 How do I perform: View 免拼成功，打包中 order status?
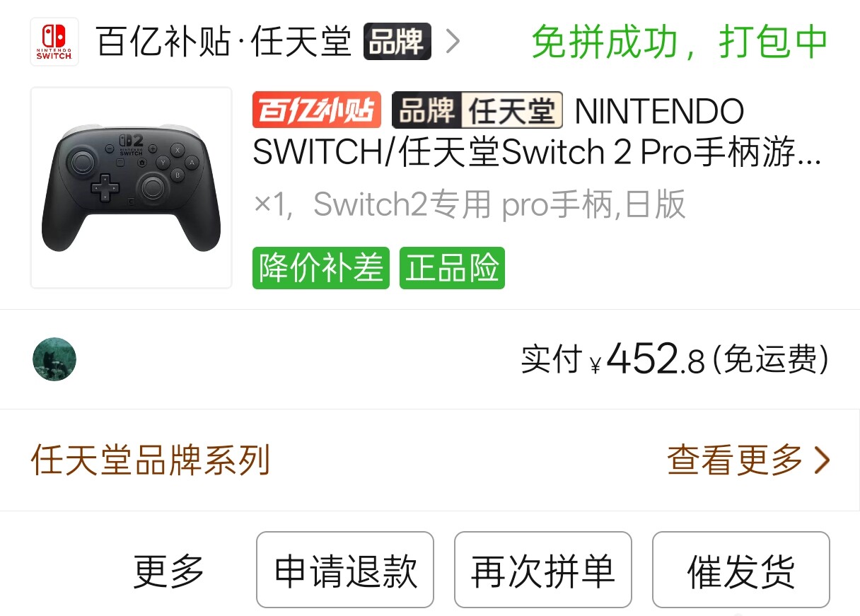(x=679, y=42)
